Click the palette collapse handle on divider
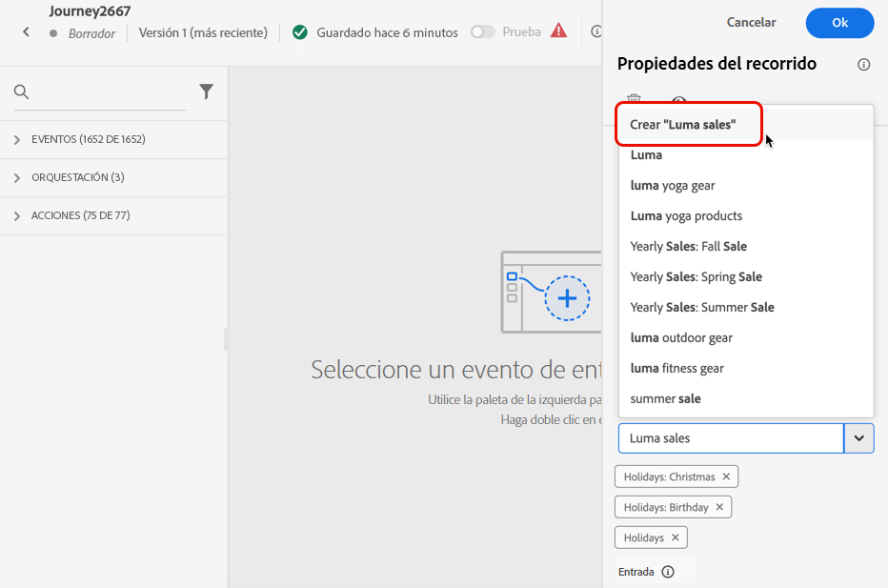The width and height of the screenshot is (888, 588). click(x=226, y=340)
